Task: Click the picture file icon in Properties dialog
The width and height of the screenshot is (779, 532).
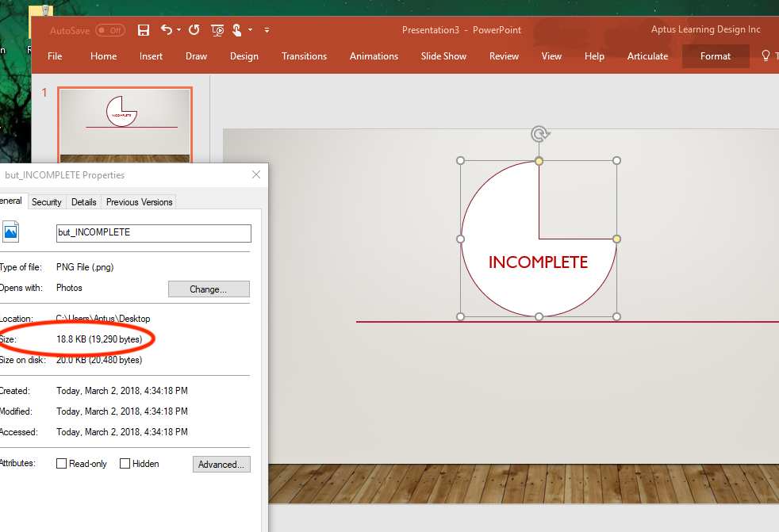Action: [11, 232]
